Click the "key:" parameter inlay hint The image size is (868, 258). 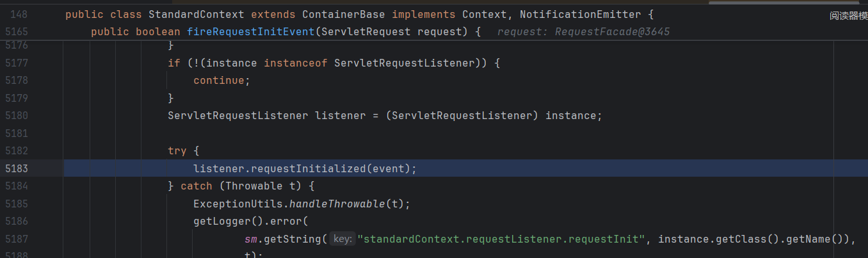click(x=342, y=239)
